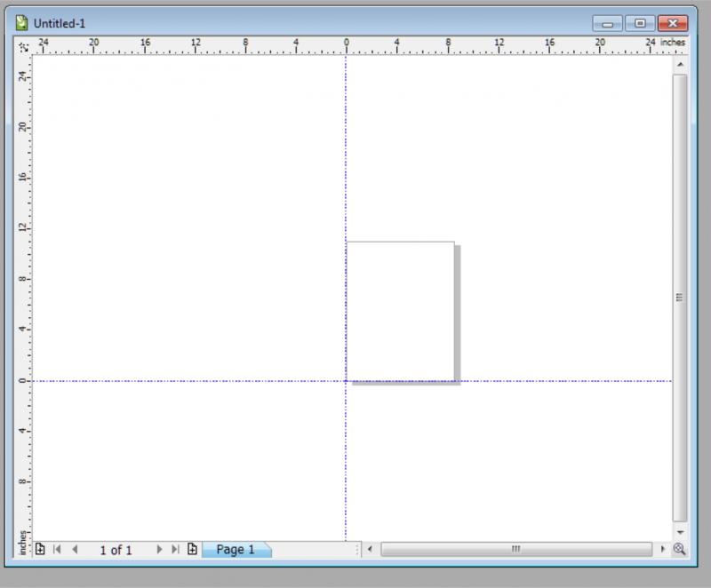Click the horizontal ruler
Viewport: 711px width, 588px height.
(359, 46)
